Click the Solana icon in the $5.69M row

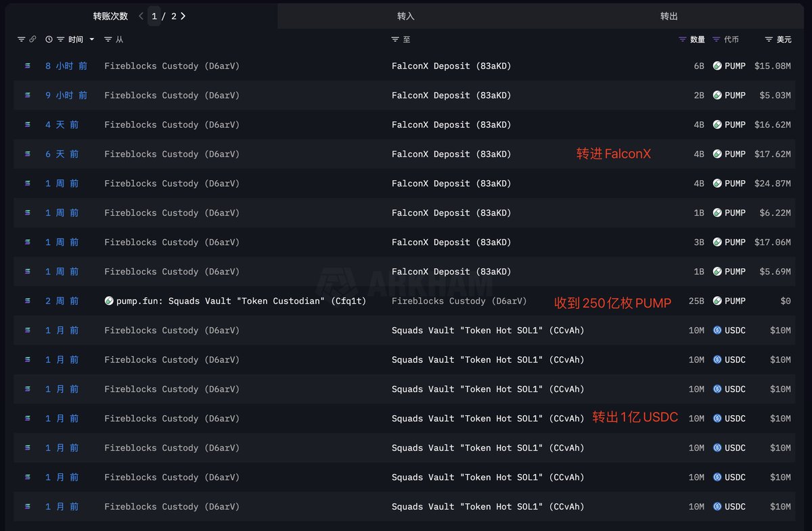tap(28, 272)
